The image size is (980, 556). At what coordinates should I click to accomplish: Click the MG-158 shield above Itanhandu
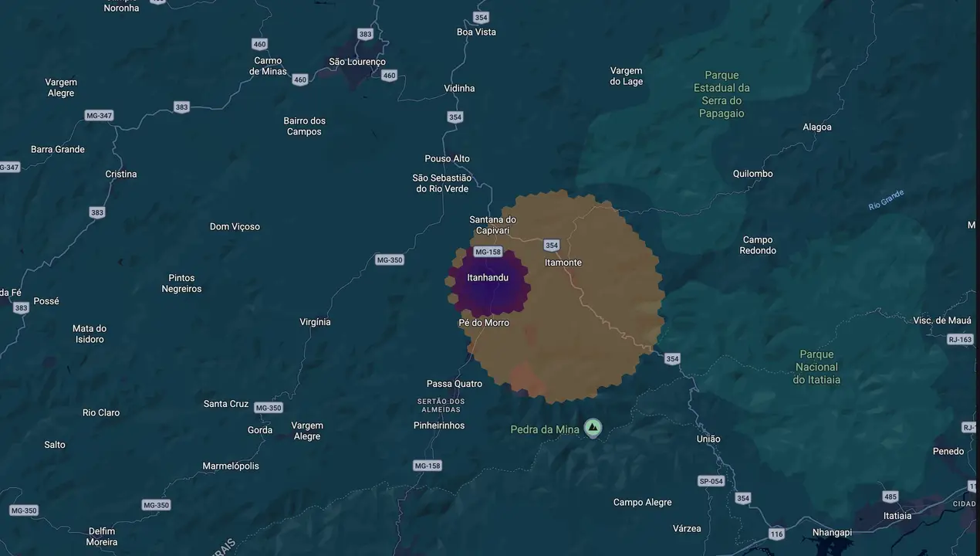pyautogui.click(x=488, y=252)
